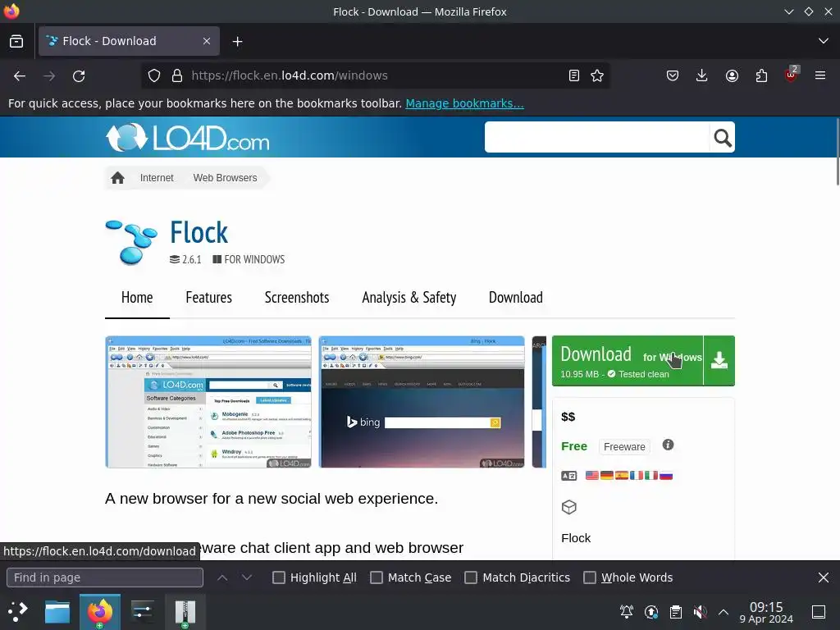Open the system updates tray icon

[x=651, y=611]
